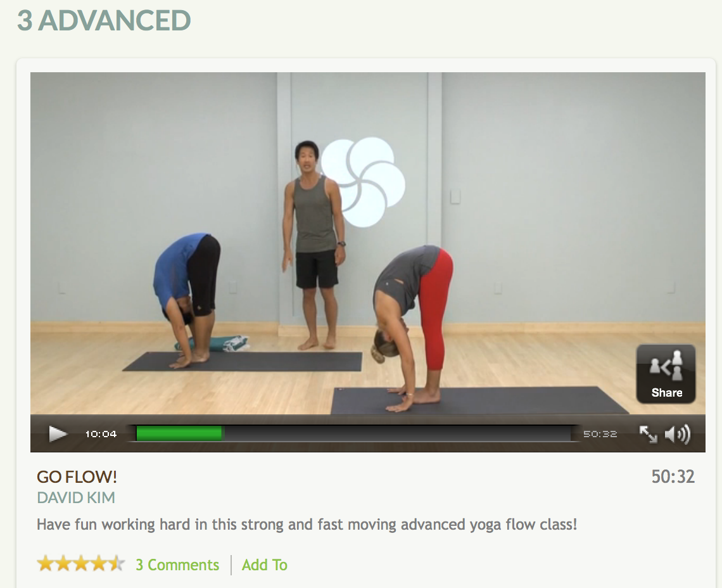Click the video frame to start playback

pyautogui.click(x=367, y=243)
